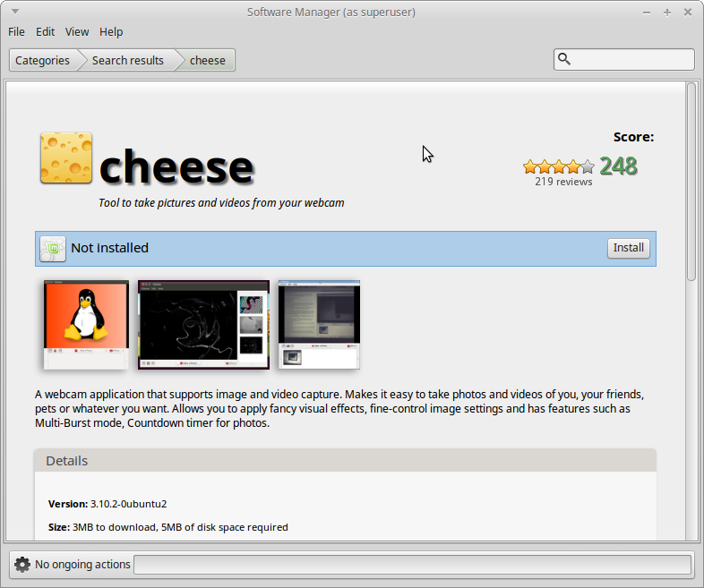Screen dimensions: 704x588
Task: Click the webcam tool tagline text
Action: [221, 203]
